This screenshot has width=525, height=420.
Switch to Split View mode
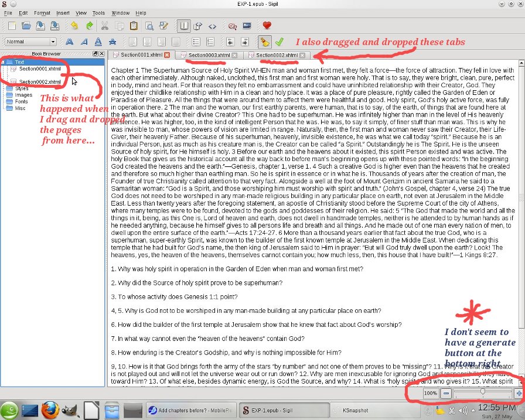point(198,26)
